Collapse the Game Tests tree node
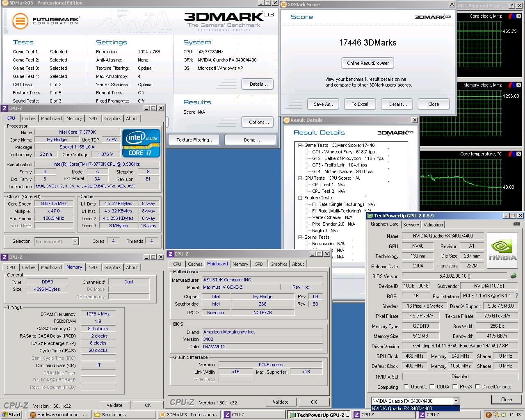This screenshot has height=420, width=525. tap(300, 145)
